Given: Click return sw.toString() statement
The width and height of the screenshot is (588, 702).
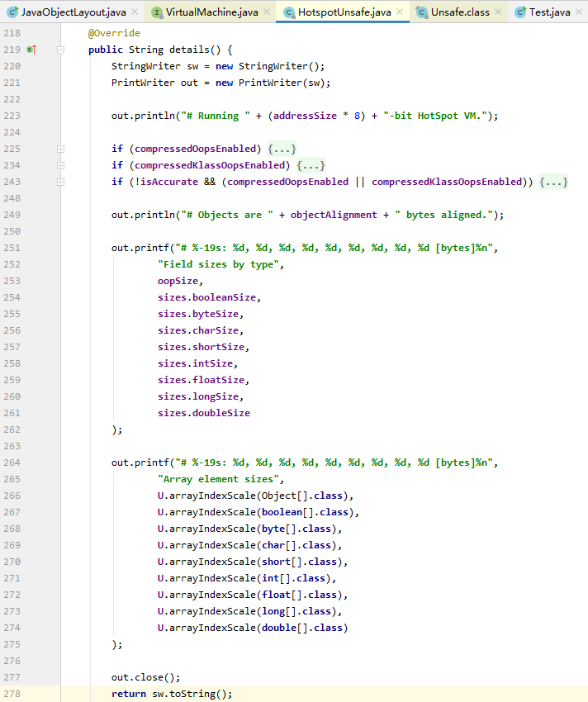Looking at the screenshot, I should point(172,694).
